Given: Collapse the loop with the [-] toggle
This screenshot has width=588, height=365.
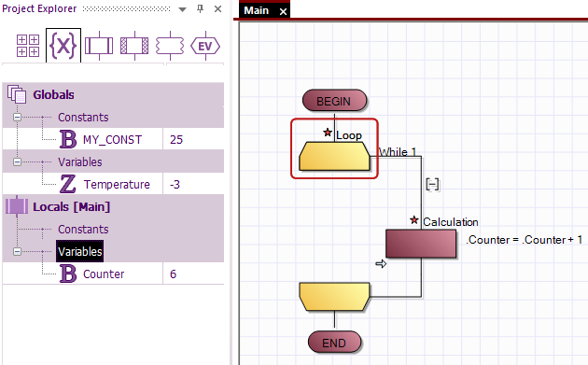Looking at the screenshot, I should click(x=432, y=184).
